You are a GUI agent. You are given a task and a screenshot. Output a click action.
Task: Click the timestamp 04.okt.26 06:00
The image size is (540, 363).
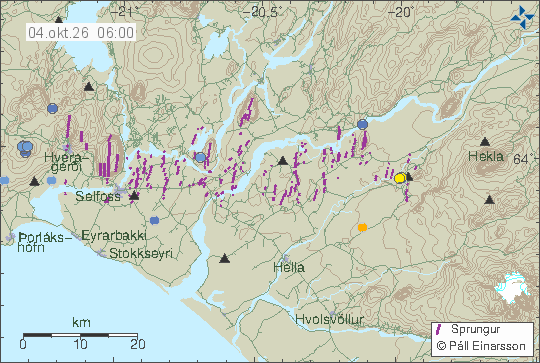point(81,33)
